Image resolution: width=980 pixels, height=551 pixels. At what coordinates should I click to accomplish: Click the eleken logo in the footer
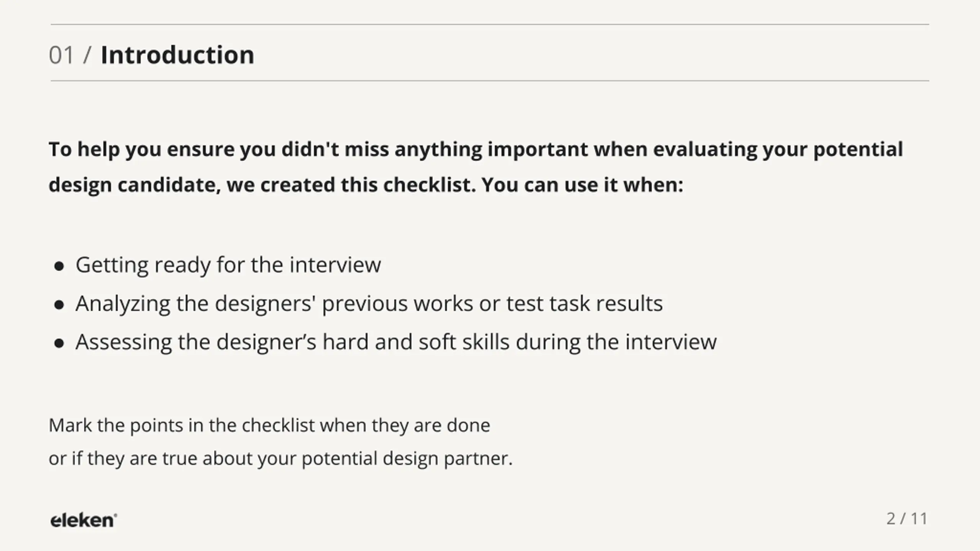coord(83,520)
